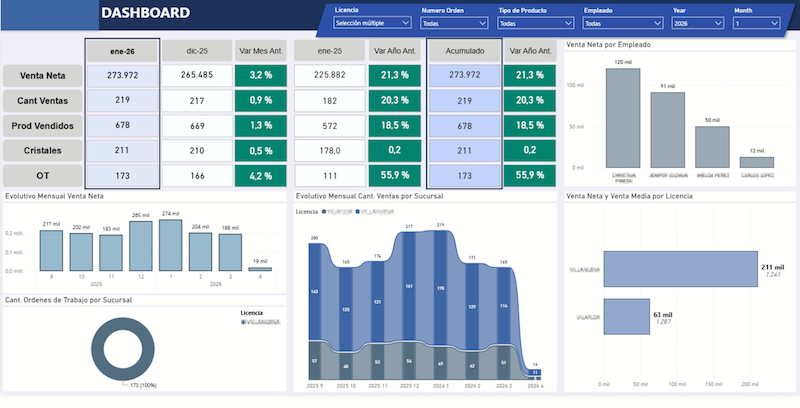
Task: Open the Licencia dropdown filter
Action: (372, 23)
